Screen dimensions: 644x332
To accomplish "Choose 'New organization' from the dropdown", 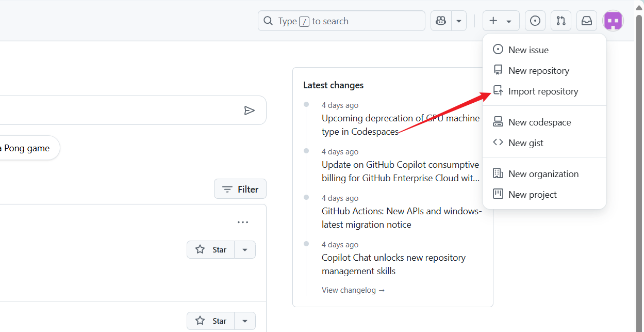I will point(544,174).
